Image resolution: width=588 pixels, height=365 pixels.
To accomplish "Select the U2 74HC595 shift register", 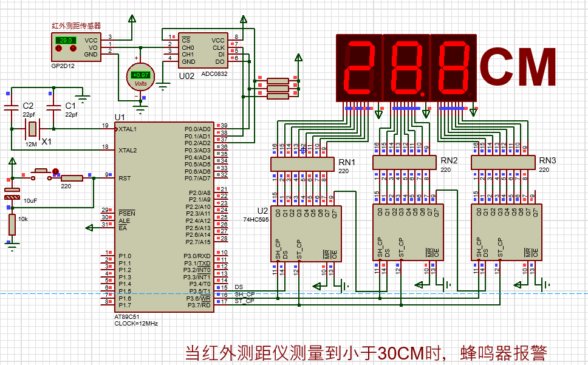I will click(x=306, y=234).
